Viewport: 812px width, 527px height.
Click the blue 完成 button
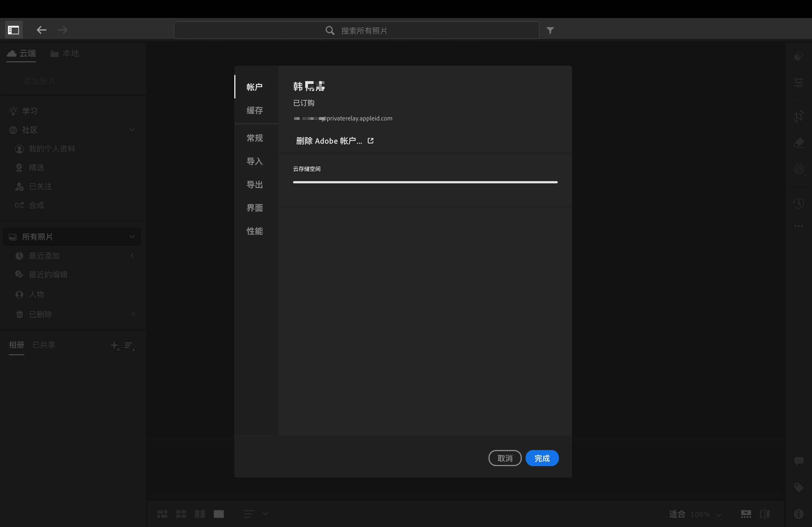point(542,458)
